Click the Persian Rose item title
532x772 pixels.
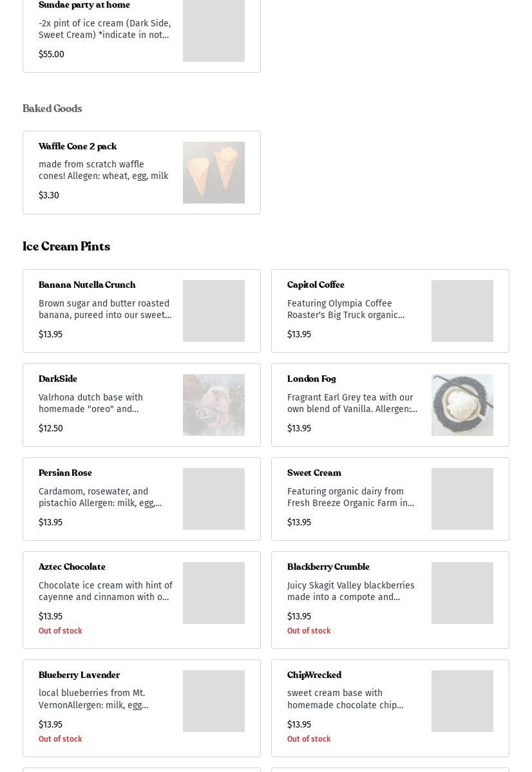(x=65, y=473)
